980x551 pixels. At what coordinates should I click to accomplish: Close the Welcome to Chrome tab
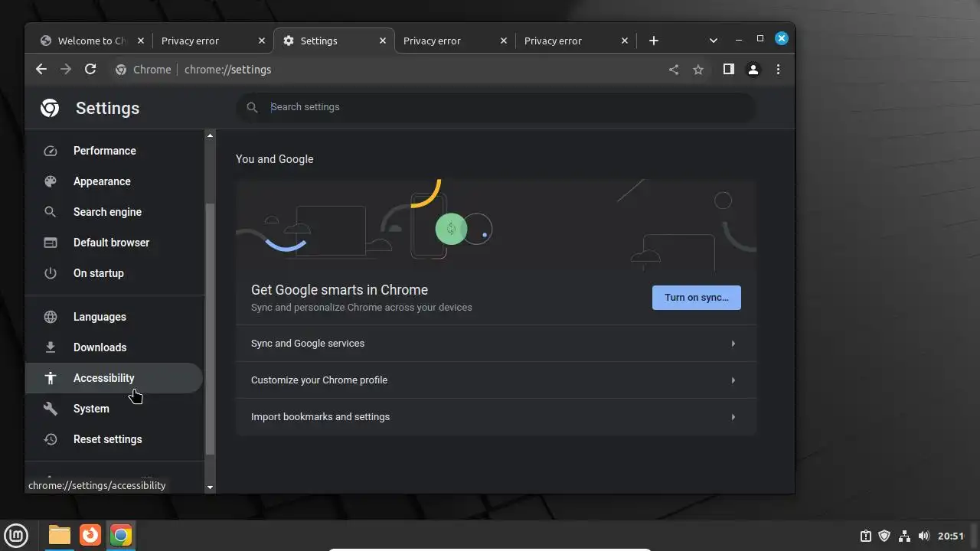[x=142, y=41]
